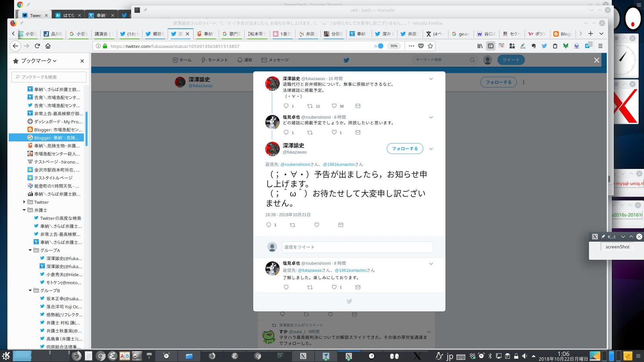Open the chevron menu on the 16時間 tweet
This screenshot has height=362, width=644.
click(x=431, y=79)
